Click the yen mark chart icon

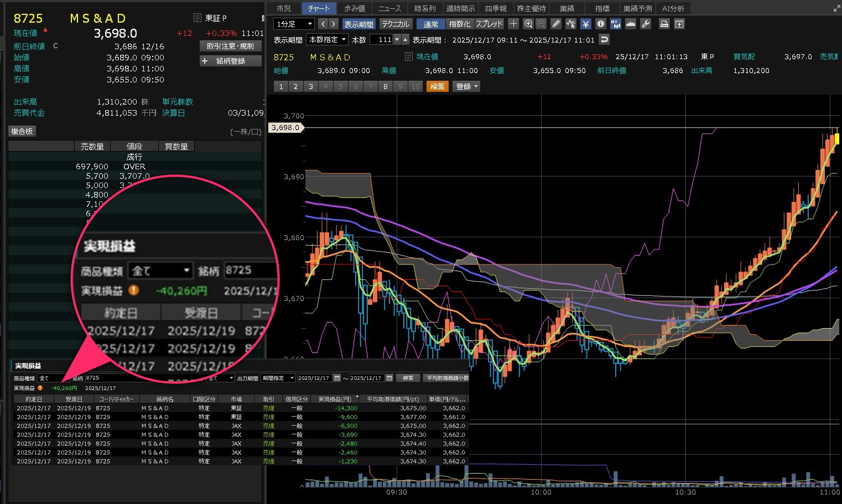585,24
